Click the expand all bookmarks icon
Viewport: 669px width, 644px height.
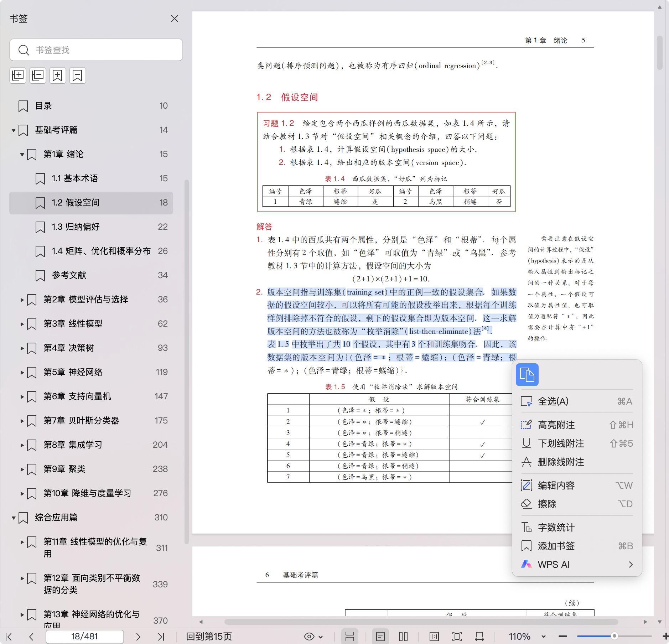(x=18, y=76)
